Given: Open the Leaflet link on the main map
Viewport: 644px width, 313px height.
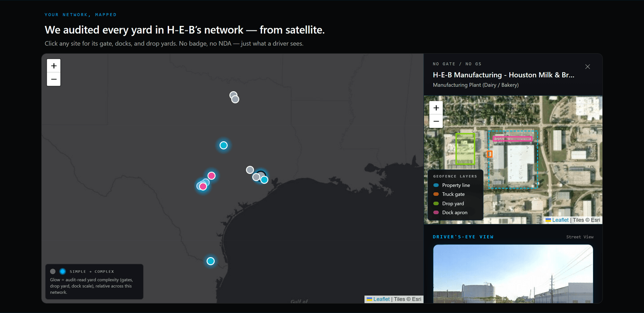Looking at the screenshot, I should point(381,299).
